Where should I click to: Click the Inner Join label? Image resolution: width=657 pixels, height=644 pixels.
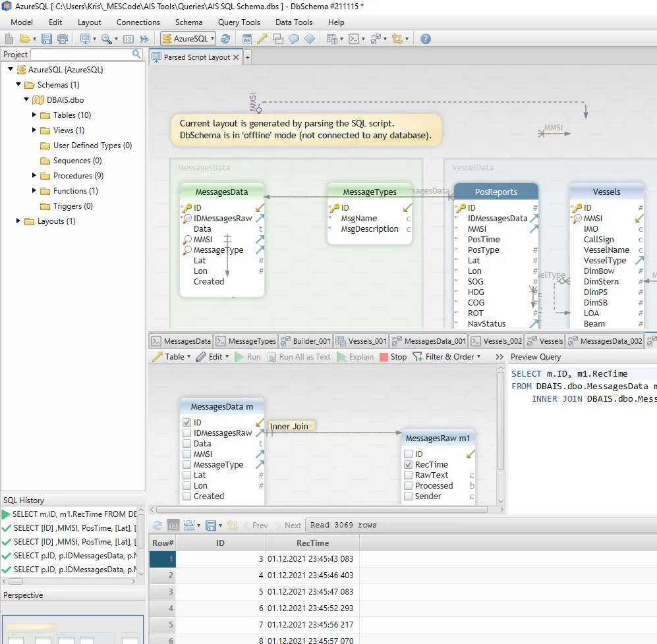pos(289,427)
